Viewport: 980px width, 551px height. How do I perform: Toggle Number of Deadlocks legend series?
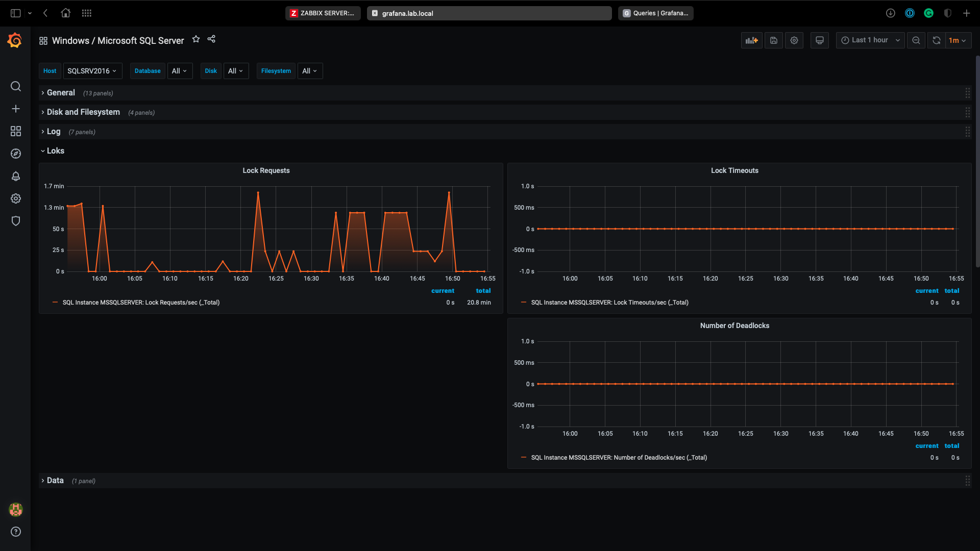(619, 458)
